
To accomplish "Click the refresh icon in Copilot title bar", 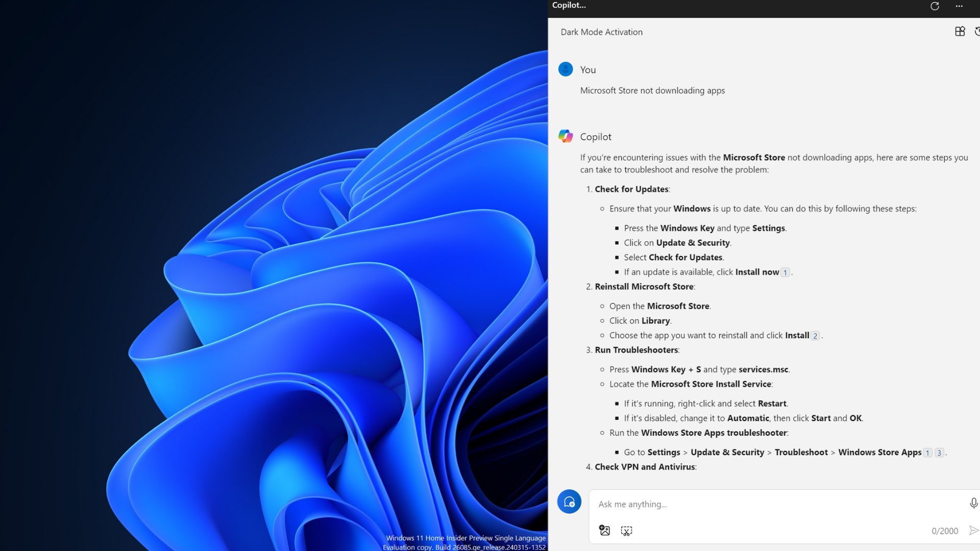I will [x=935, y=6].
